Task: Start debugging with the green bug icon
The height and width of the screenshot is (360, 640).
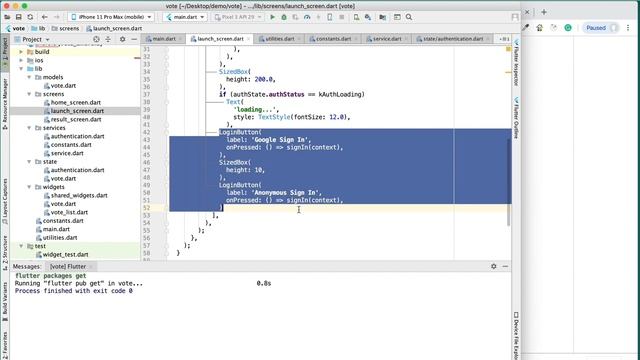Action: click(284, 17)
